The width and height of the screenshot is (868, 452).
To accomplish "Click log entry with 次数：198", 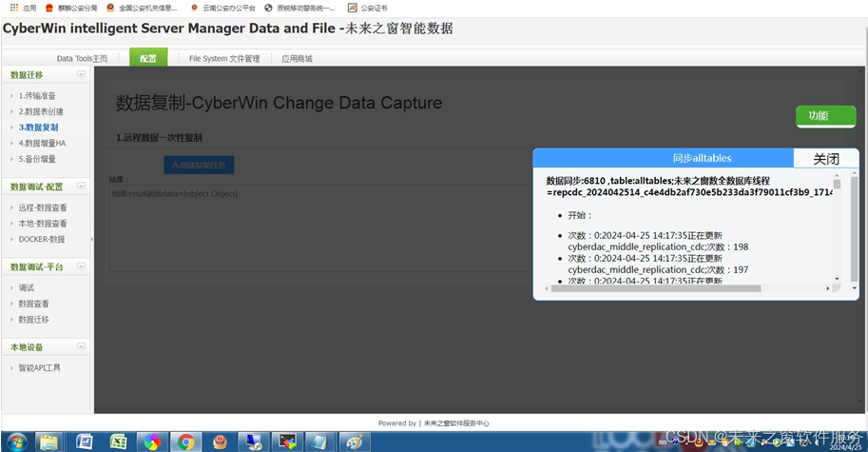I will [658, 241].
